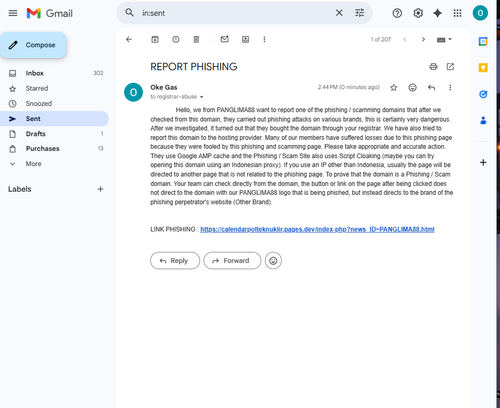This screenshot has height=408, width=500.
Task: Open the main menu hamburger icon
Action: pos(13,13)
